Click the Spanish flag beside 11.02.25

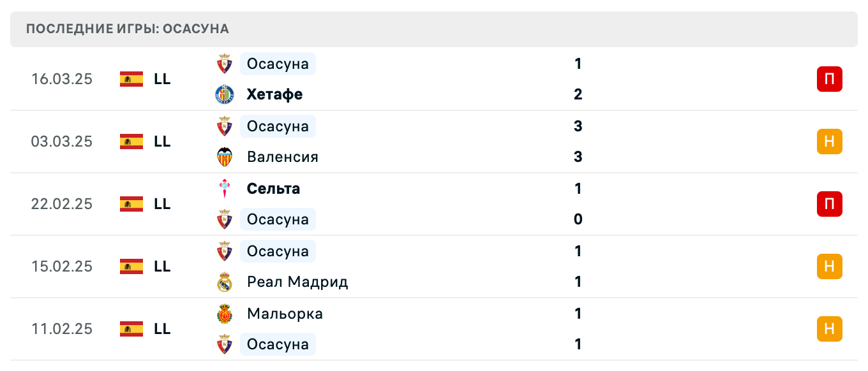130,329
